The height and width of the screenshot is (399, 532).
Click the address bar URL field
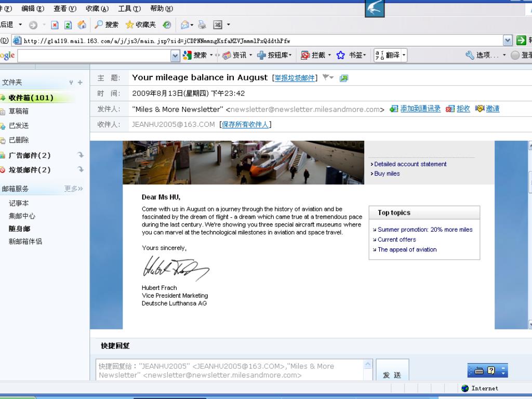coord(257,41)
